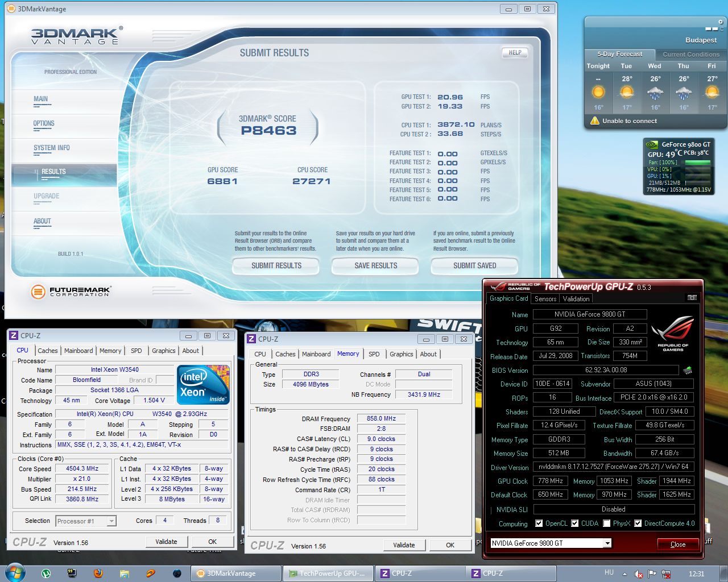This screenshot has width=728, height=582.
Task: Toggle the PhysX checkbox in GPU-Z
Action: (x=607, y=523)
